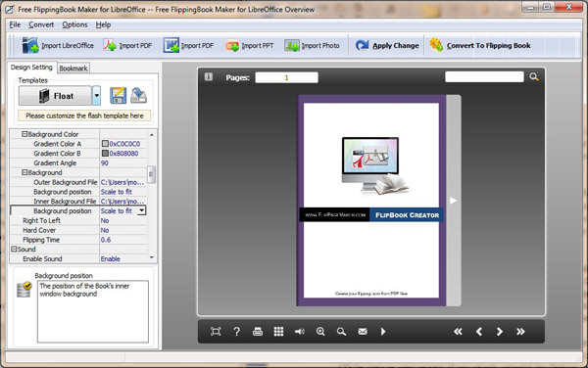Toggle the sound speaker icon
The height and width of the screenshot is (368, 588).
[x=300, y=332]
